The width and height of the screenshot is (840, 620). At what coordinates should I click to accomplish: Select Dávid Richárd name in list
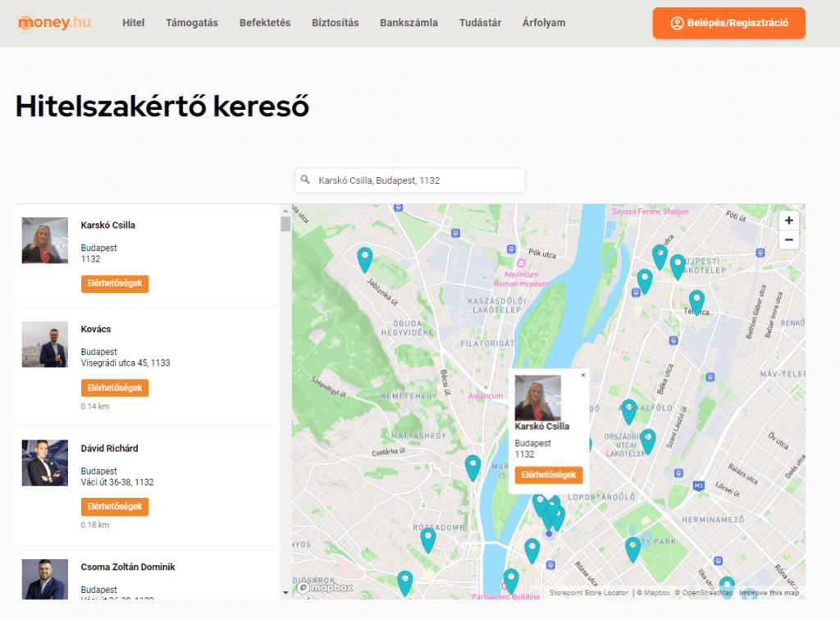pos(109,449)
